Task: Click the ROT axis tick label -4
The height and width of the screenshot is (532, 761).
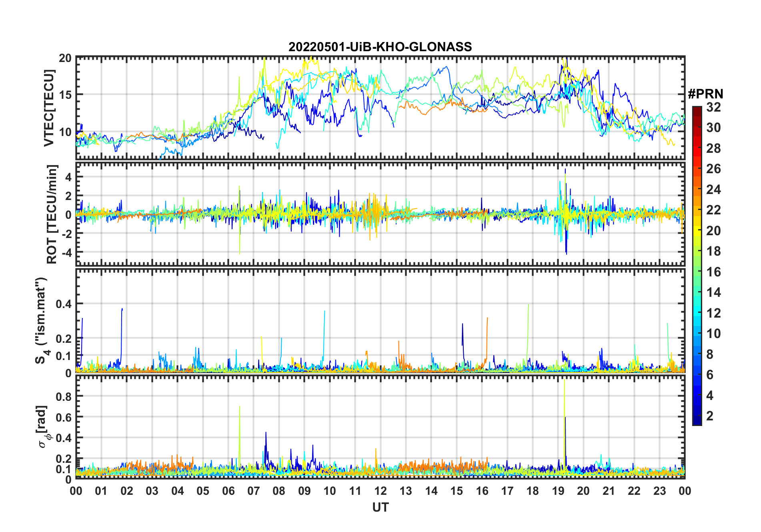Action: pos(66,252)
